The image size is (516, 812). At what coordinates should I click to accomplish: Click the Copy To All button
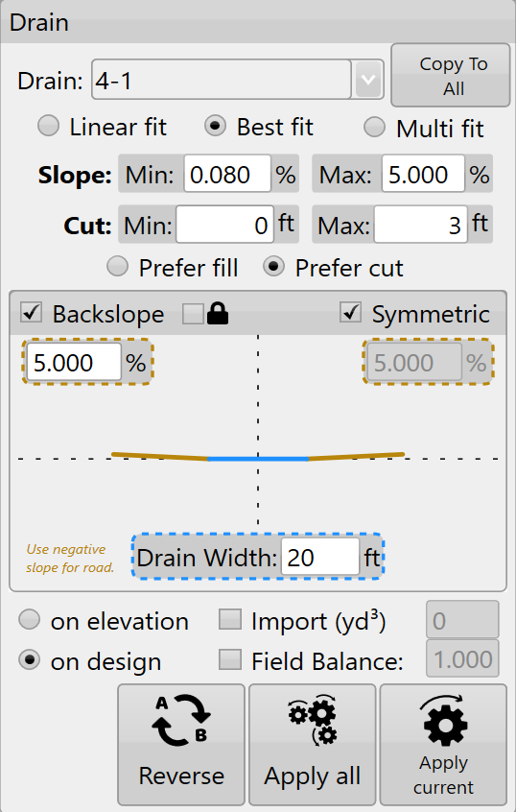click(x=450, y=76)
